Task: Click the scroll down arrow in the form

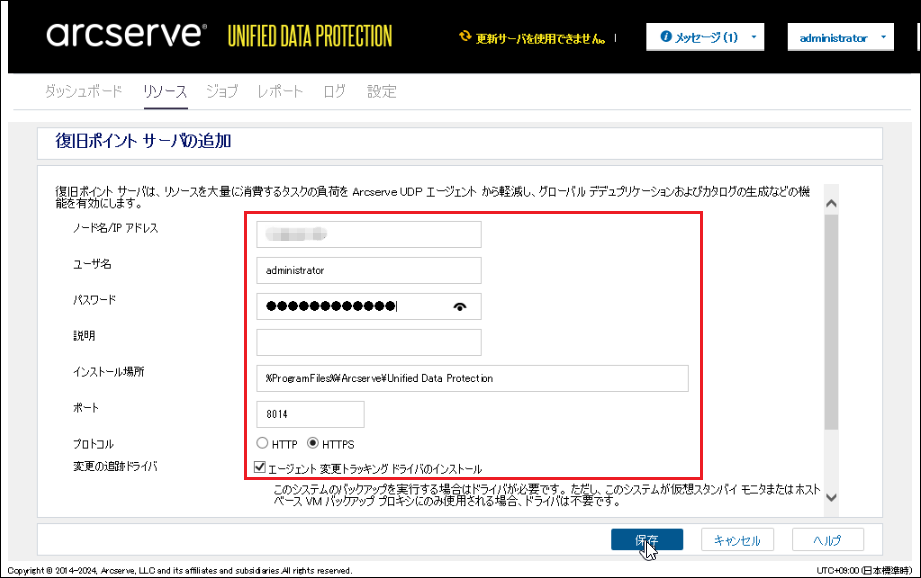Action: [831, 498]
